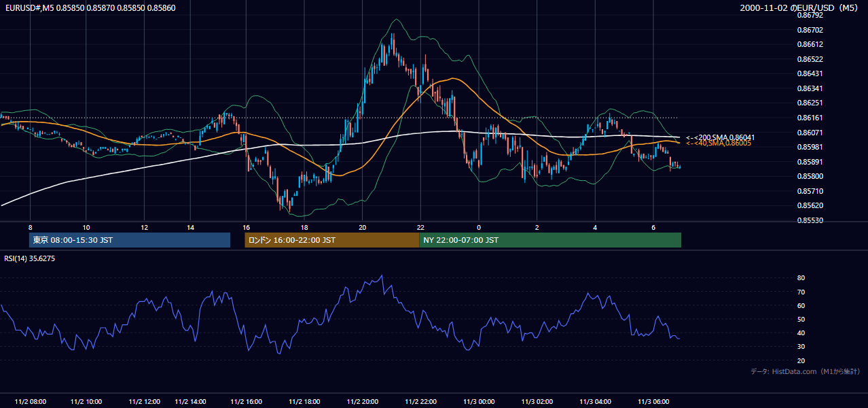
Task: Click the price axis value 0.85981
Action: [x=810, y=147]
